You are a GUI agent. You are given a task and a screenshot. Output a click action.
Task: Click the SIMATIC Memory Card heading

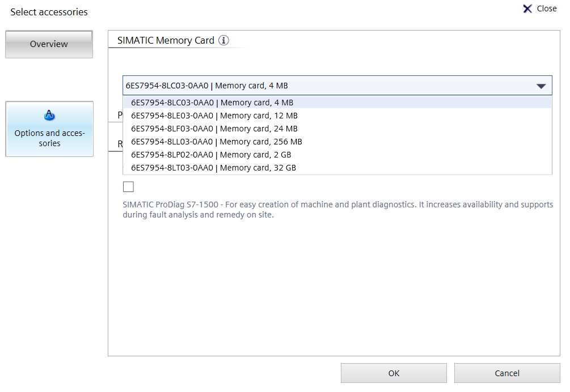[166, 40]
